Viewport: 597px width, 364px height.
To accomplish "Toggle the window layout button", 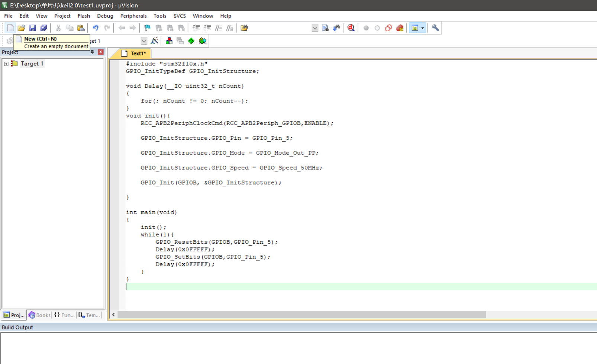I will tap(415, 28).
